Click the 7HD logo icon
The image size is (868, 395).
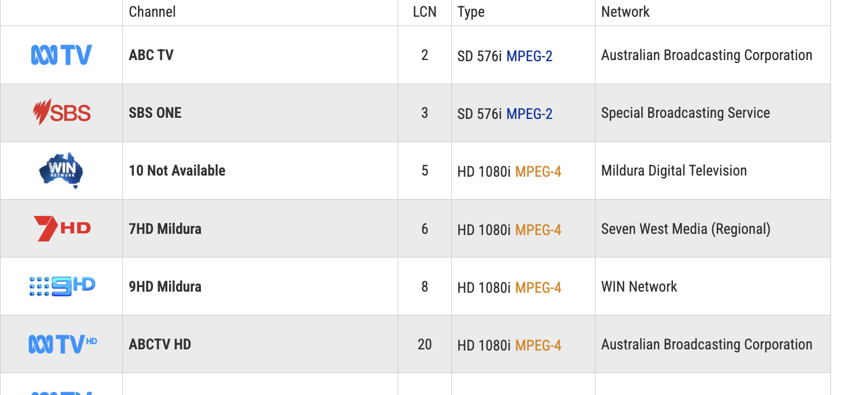click(x=62, y=228)
